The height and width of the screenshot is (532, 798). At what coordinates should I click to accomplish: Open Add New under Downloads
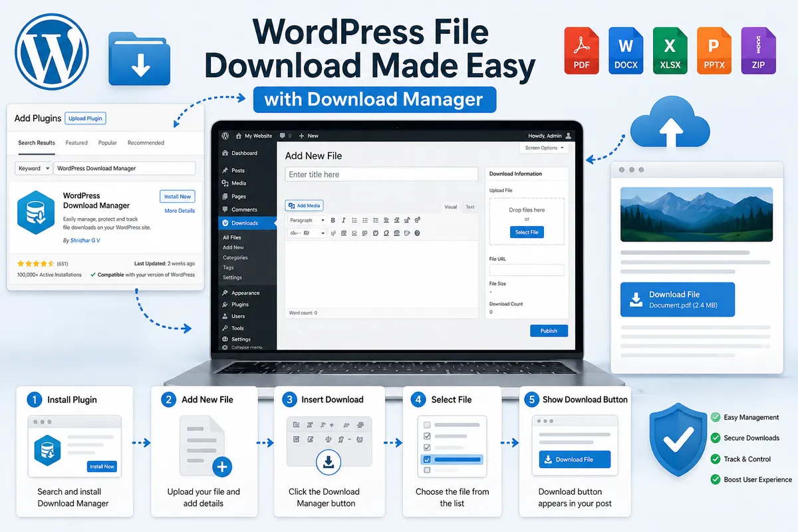[233, 247]
